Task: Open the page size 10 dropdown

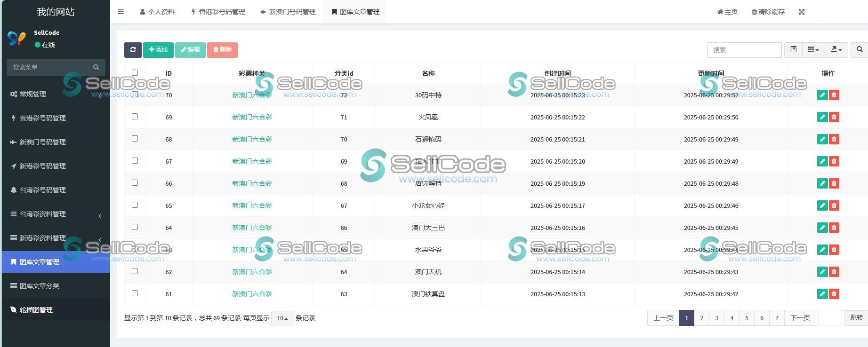Action: (x=282, y=318)
